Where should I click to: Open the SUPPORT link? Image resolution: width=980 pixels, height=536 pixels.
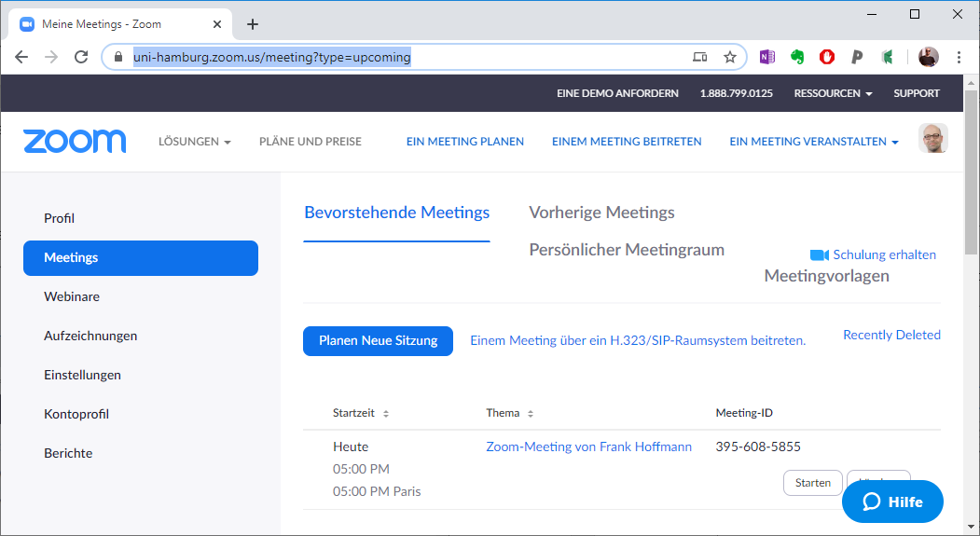[917, 93]
